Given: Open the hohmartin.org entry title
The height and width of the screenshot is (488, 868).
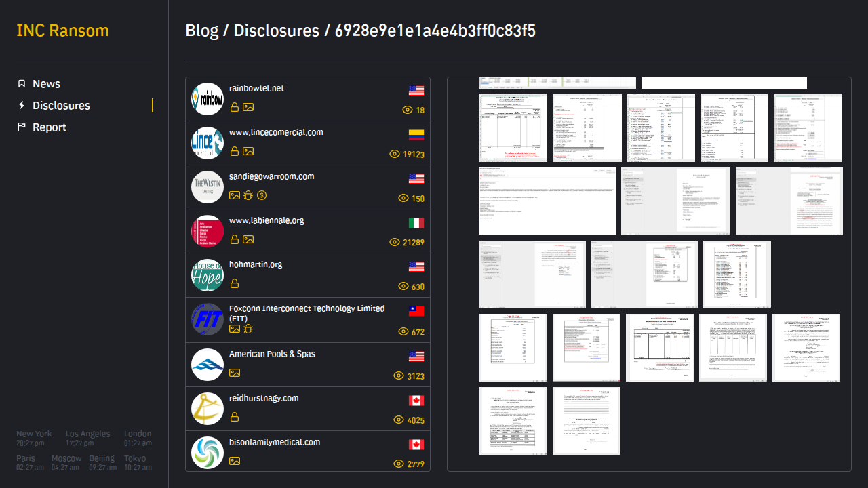Looking at the screenshot, I should (x=256, y=264).
